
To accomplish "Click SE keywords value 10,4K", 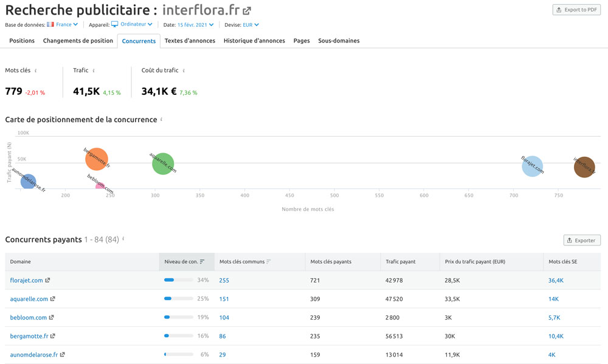I will pyautogui.click(x=556, y=336).
